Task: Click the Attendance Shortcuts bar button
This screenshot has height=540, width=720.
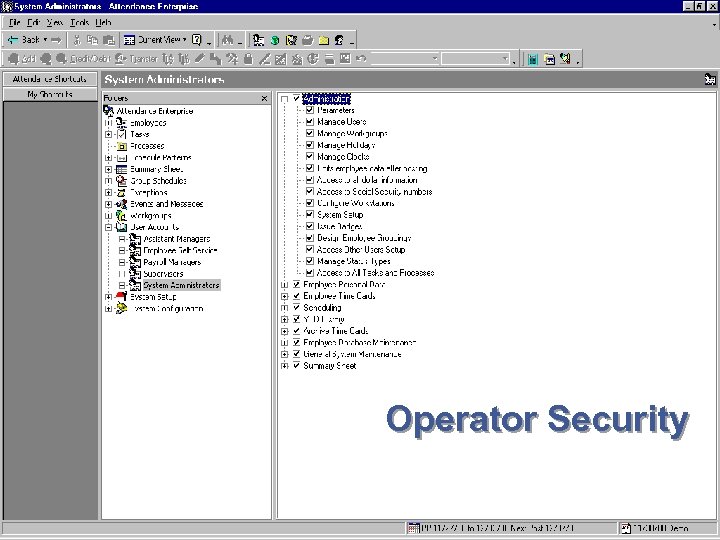Action: (x=50, y=79)
